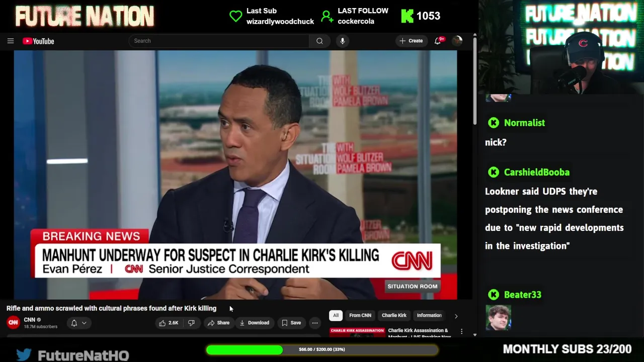Viewport: 644px width, 362px height.
Task: Click chat username Beater33
Action: [522, 295]
